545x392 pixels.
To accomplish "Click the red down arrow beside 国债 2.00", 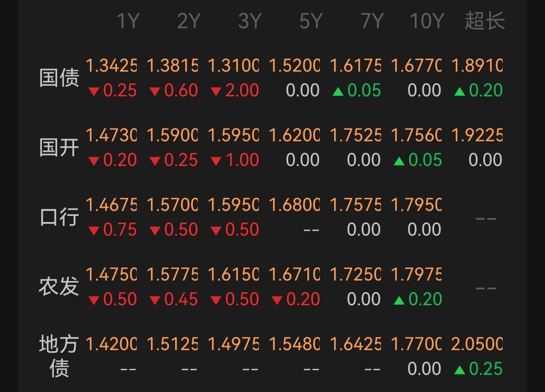I will [x=216, y=91].
